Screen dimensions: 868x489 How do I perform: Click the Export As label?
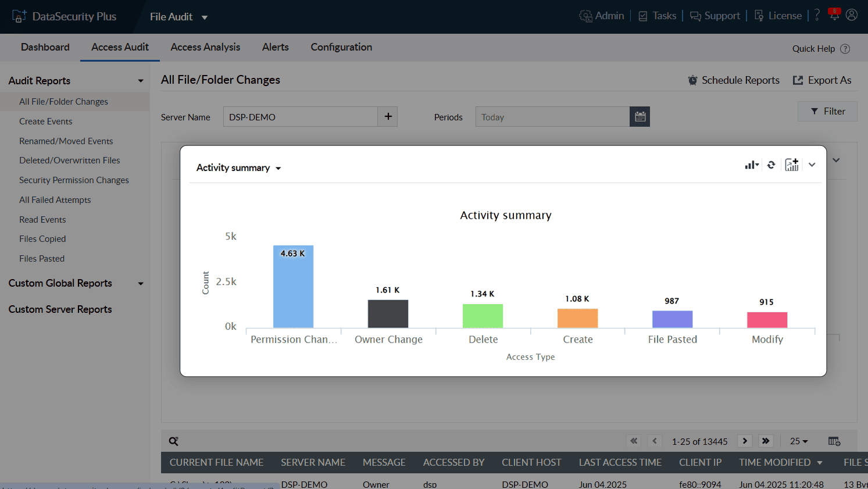pyautogui.click(x=830, y=80)
